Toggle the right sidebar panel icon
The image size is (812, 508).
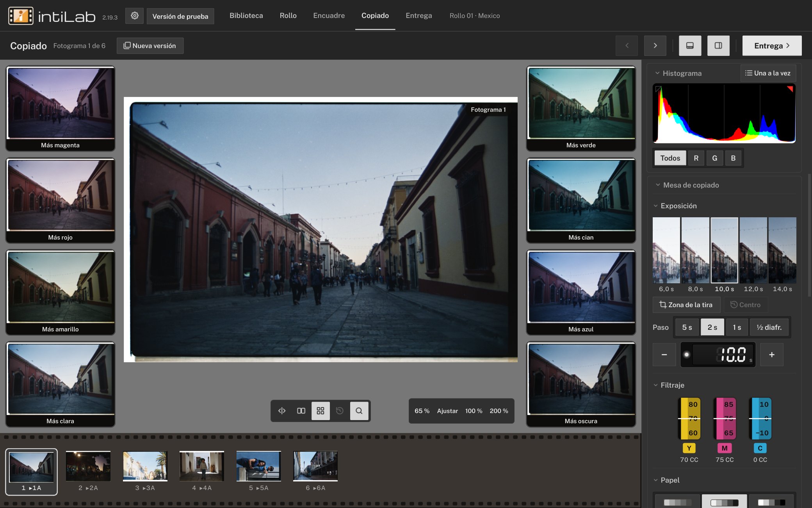[x=718, y=46]
